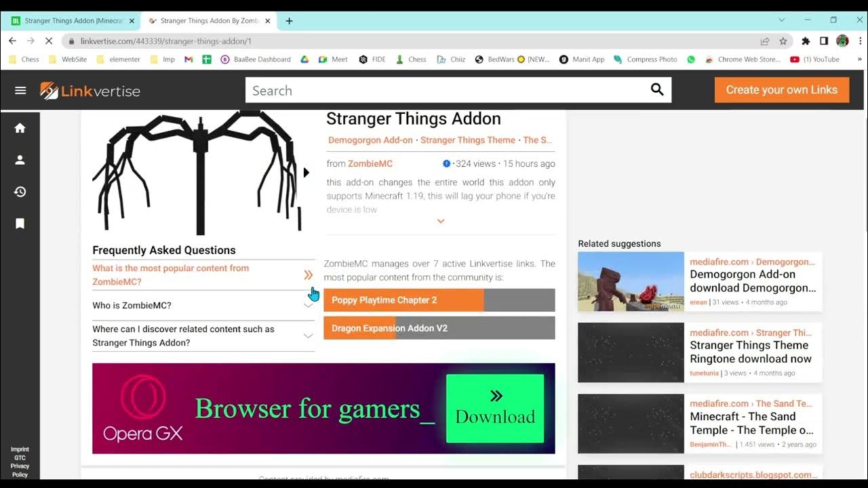868x488 pixels.
Task: Expand the addon description chevron
Action: (x=441, y=221)
